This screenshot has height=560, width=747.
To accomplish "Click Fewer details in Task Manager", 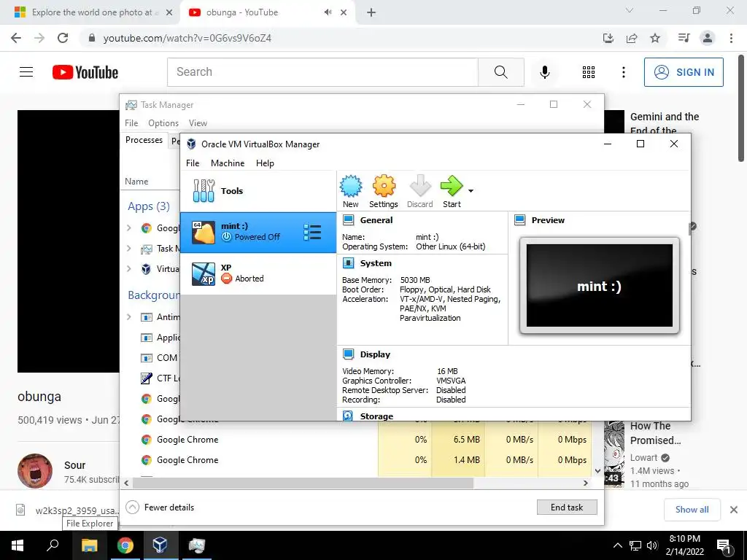I will click(x=160, y=507).
